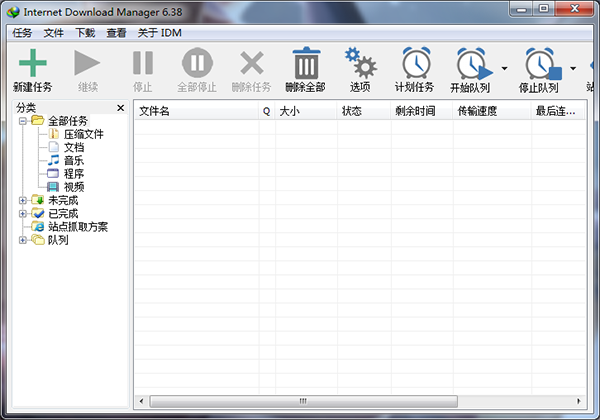Click the 视频 film icon
The image size is (600, 420).
coord(53,187)
